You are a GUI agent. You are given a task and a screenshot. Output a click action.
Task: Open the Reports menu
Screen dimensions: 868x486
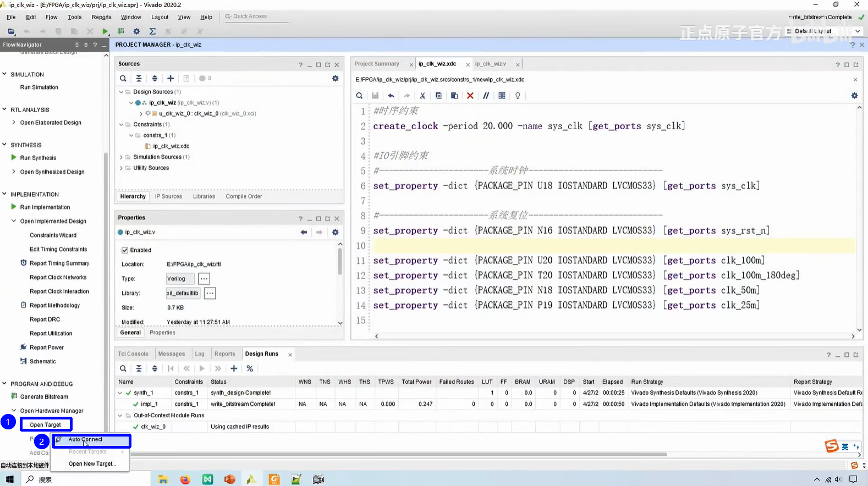tap(102, 17)
